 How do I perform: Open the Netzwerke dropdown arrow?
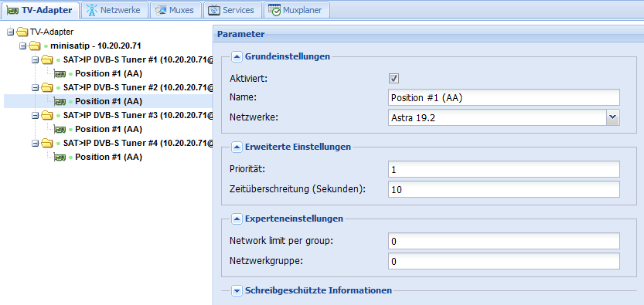pyautogui.click(x=613, y=117)
